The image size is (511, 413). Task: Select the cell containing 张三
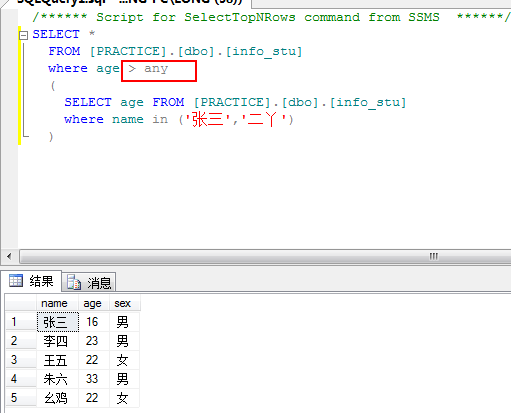tap(58, 322)
